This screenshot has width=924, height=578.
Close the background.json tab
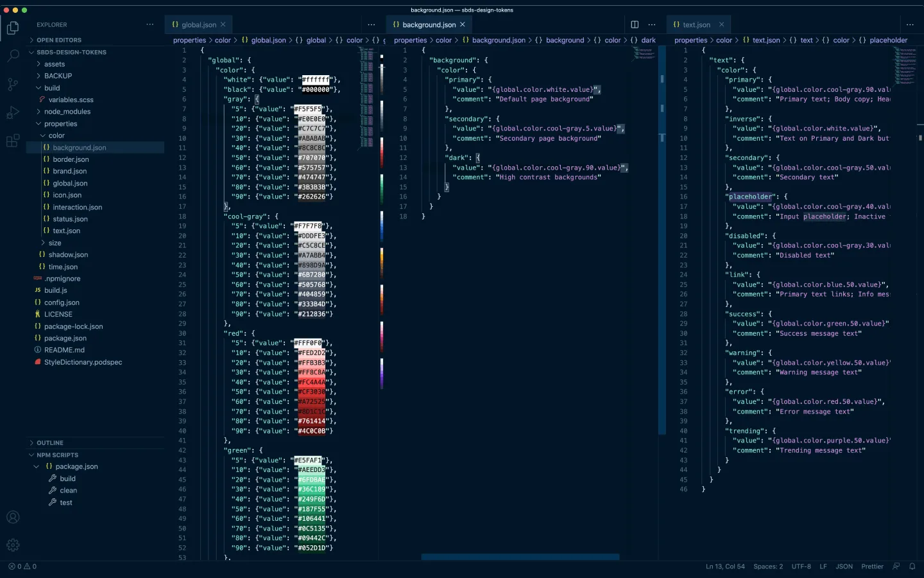pyautogui.click(x=463, y=24)
